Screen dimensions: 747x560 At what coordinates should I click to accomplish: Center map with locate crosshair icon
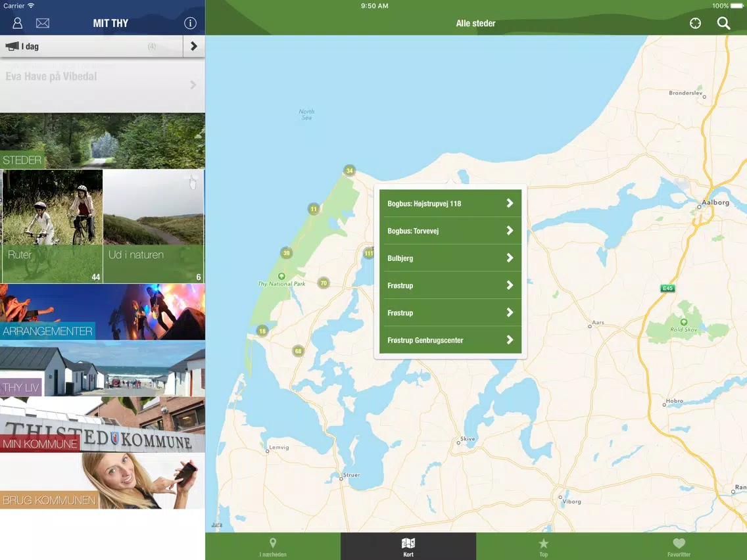point(695,23)
